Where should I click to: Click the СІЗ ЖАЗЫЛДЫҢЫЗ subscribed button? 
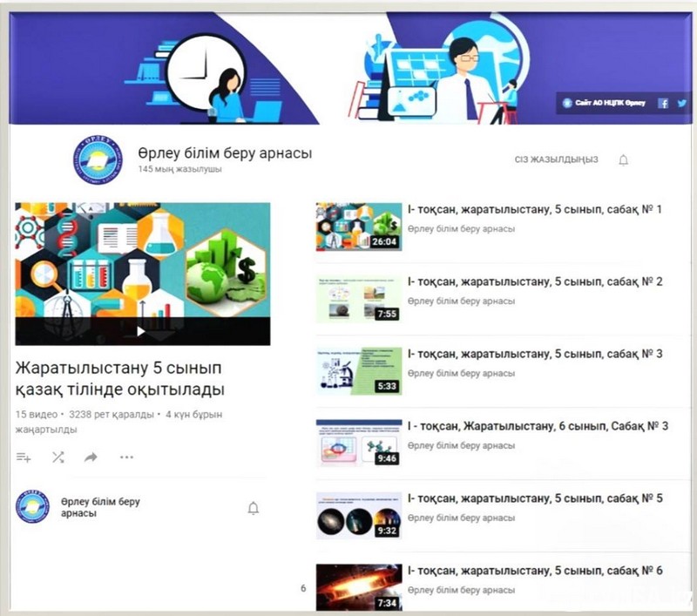(x=557, y=160)
